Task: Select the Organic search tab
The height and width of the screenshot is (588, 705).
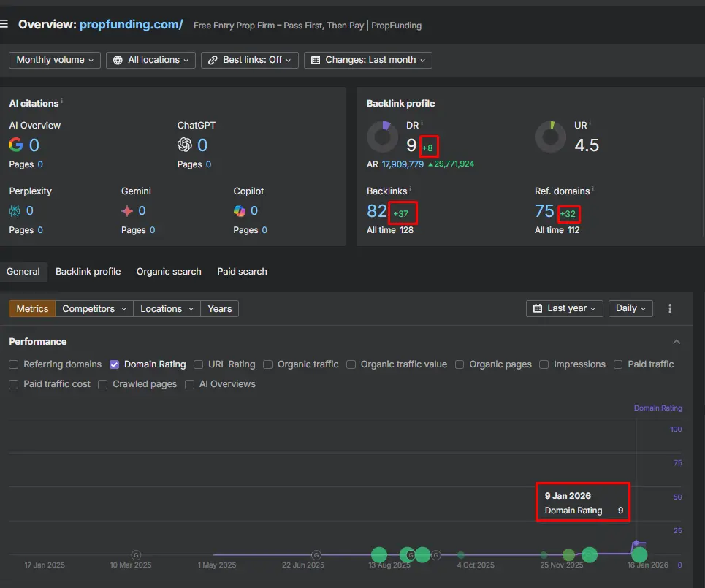Action: (169, 271)
